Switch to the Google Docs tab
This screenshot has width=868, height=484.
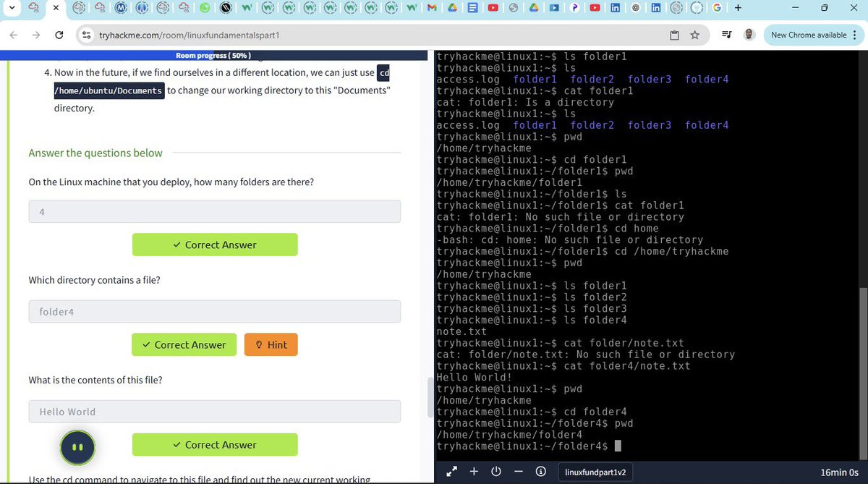pyautogui.click(x=472, y=9)
